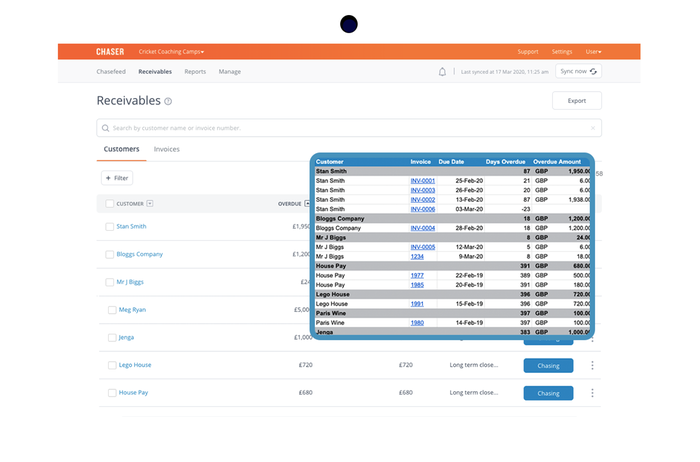Click the Sync now button

(x=579, y=71)
